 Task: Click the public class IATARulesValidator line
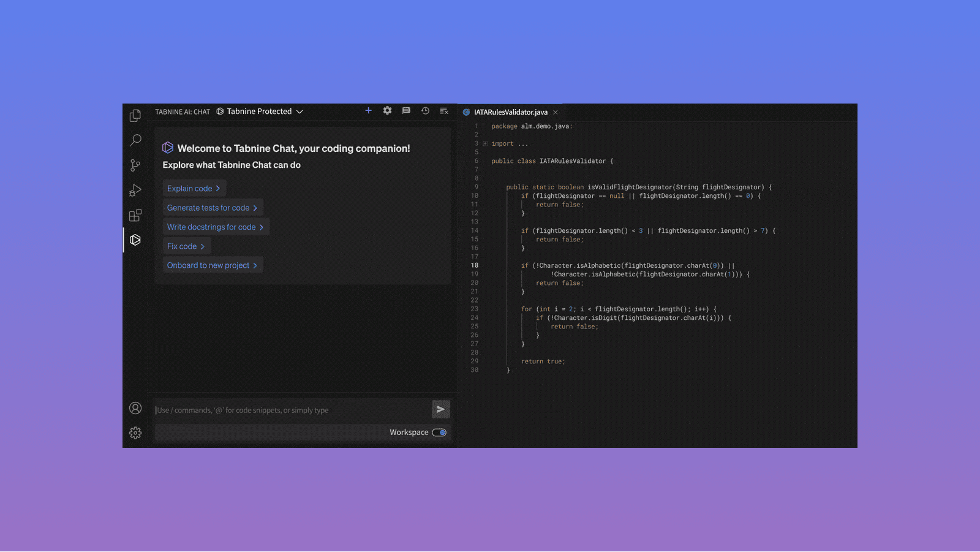(552, 161)
